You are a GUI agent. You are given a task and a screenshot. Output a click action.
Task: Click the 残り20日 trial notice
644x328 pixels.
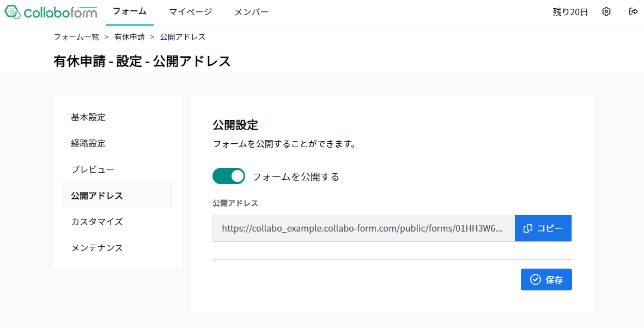click(570, 12)
